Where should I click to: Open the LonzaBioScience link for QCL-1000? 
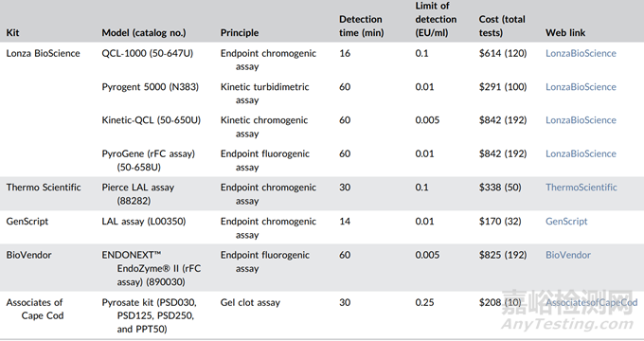tap(581, 53)
